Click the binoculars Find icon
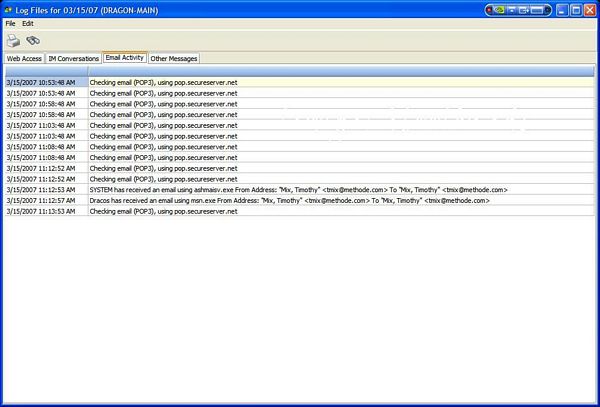 33,41
